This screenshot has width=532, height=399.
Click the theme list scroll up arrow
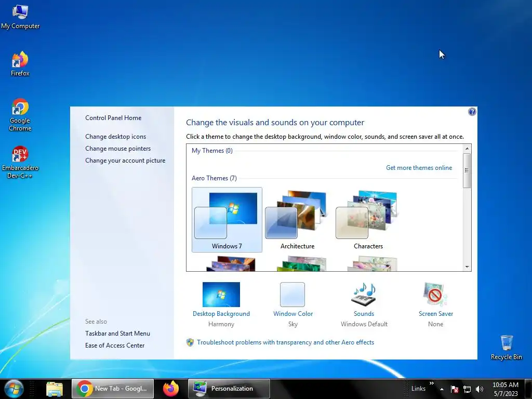467,148
